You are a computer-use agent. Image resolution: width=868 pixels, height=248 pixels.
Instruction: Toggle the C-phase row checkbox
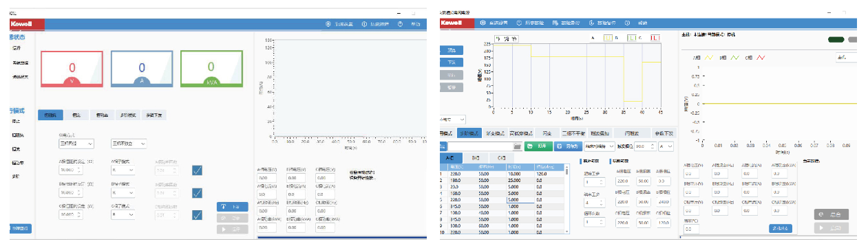point(197,215)
